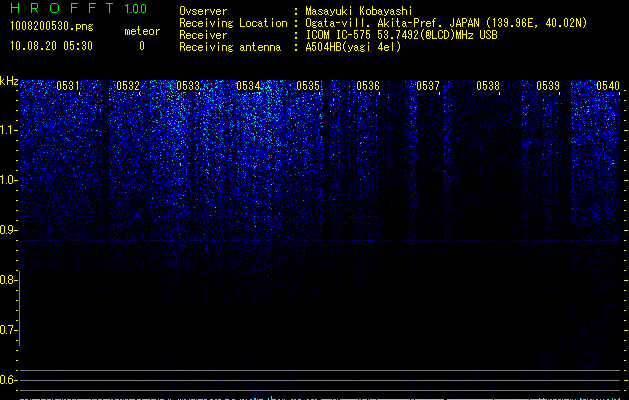Click the 0531 time marker
The width and height of the screenshot is (629, 400).
point(68,86)
